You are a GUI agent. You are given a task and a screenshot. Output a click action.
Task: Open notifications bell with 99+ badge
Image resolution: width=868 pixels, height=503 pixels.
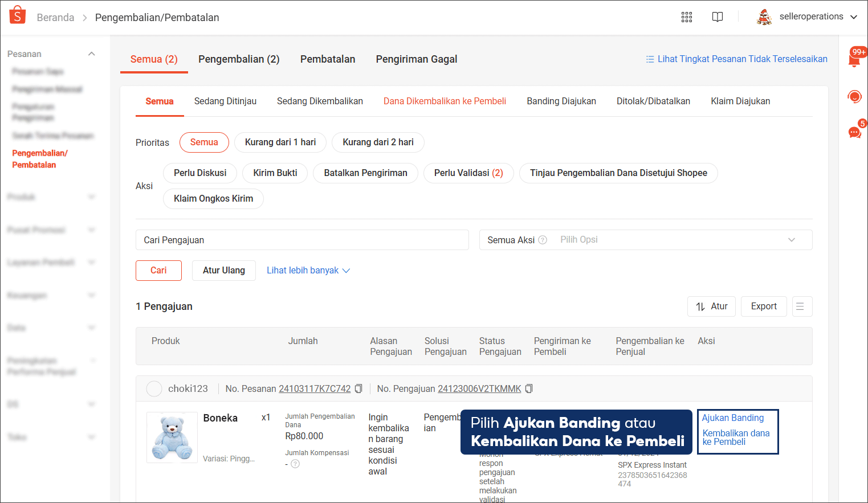point(854,59)
